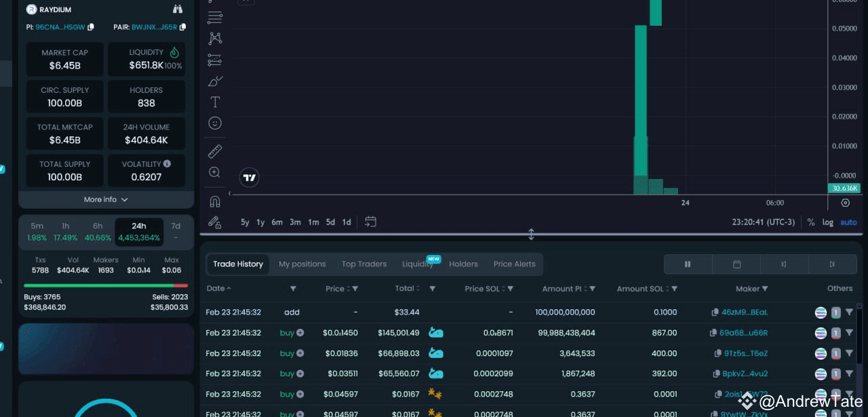Open chart settings gear icon
This screenshot has width=868, height=417.
(845, 203)
